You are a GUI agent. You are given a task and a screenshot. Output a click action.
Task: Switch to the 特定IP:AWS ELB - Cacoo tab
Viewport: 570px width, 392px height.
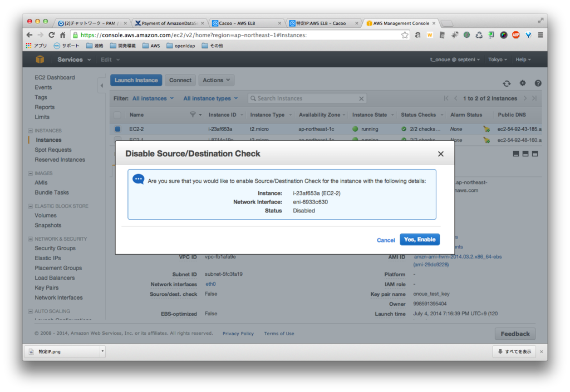coord(324,23)
